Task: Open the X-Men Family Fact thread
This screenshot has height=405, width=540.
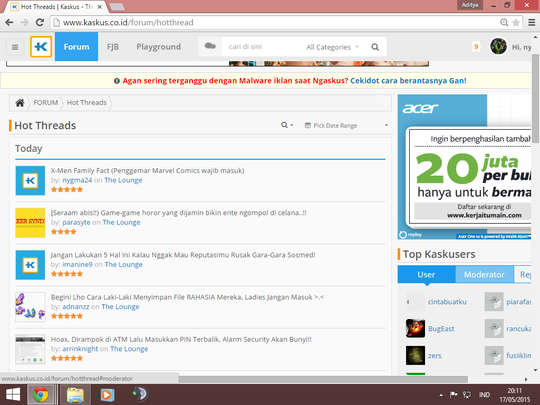Action: (147, 170)
